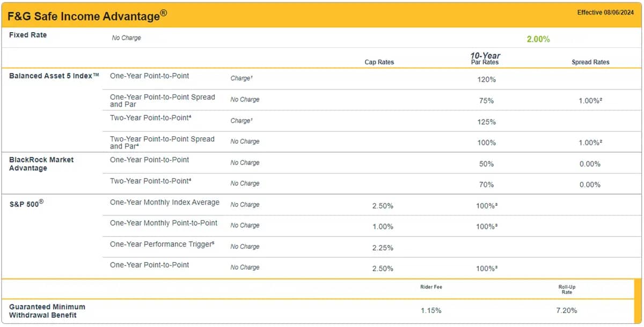The image size is (644, 327).
Task: Click One-Year Point-to-Point under S&P 500
Action: [149, 265]
